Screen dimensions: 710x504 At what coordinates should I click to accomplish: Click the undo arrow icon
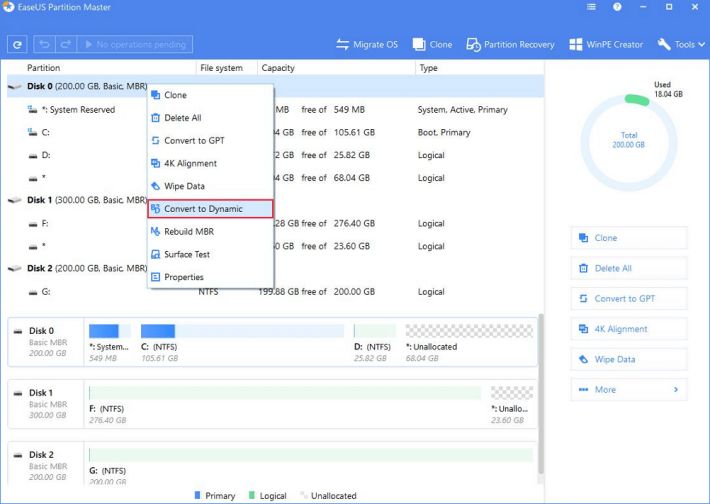(45, 45)
